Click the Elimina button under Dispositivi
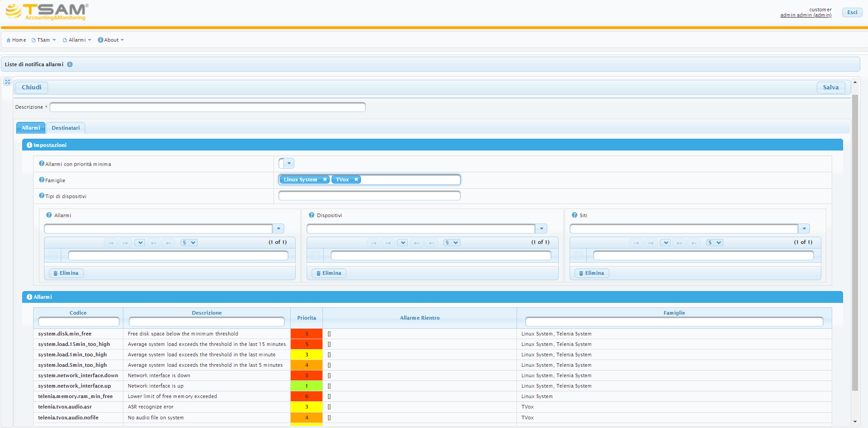Screen dimensions: 868x428 point(329,273)
